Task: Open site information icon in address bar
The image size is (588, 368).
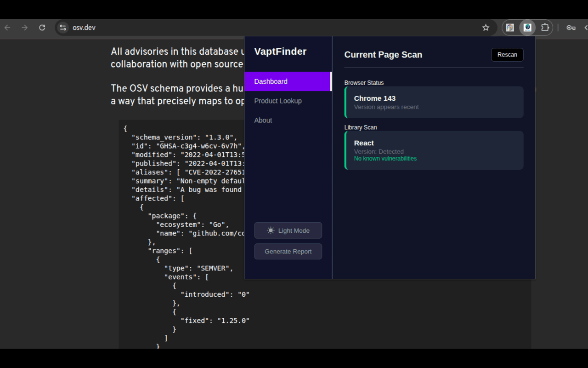Action: tap(63, 28)
